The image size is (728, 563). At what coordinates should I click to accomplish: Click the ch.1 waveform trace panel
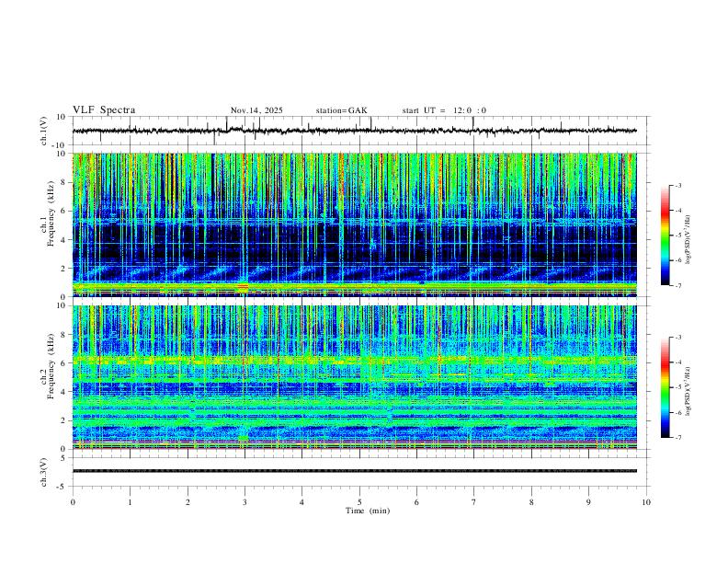tap(360, 131)
